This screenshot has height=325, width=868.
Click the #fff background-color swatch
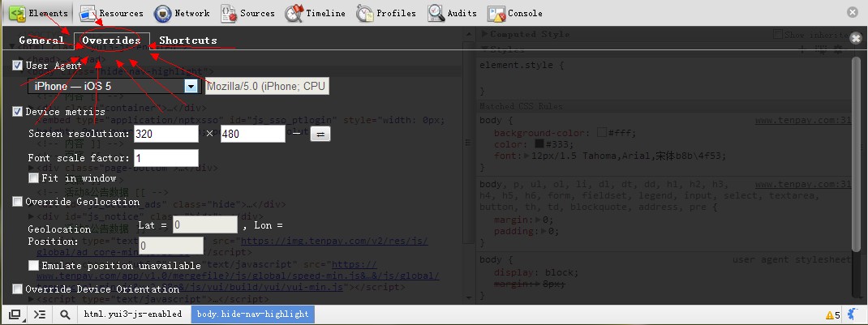pos(602,133)
